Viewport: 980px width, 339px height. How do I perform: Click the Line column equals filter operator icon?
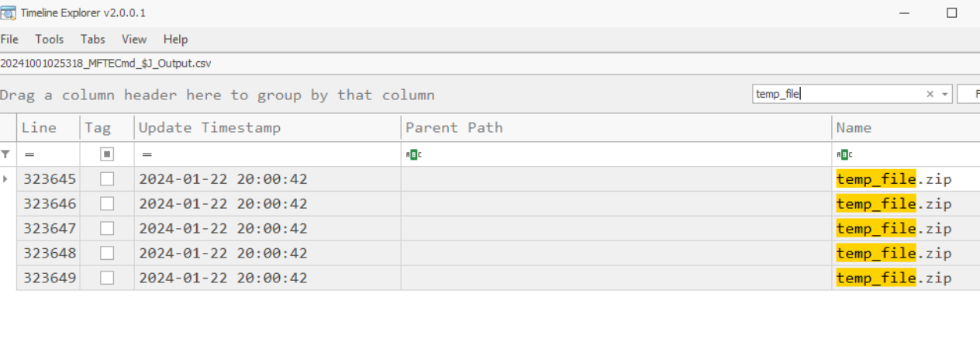pos(29,154)
